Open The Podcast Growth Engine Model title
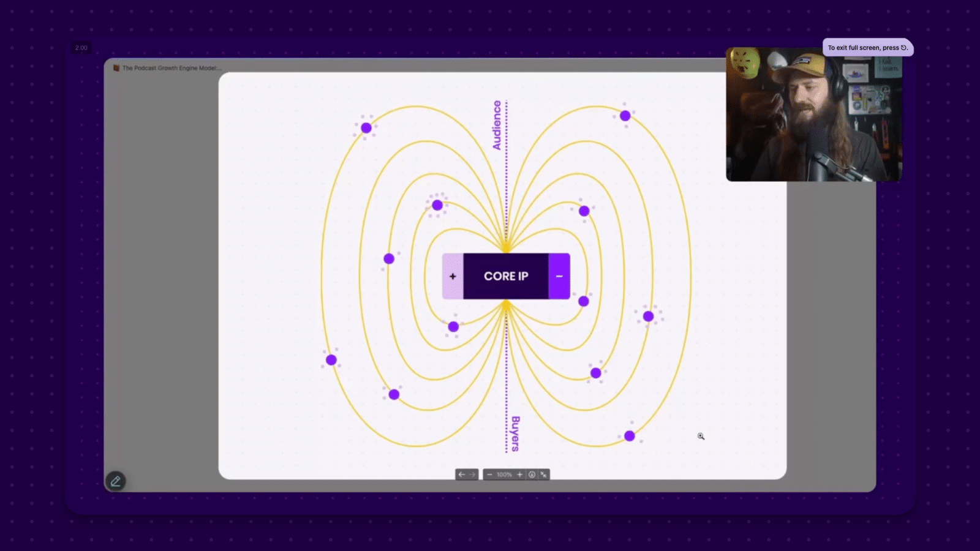The height and width of the screenshot is (551, 980). 171,68
